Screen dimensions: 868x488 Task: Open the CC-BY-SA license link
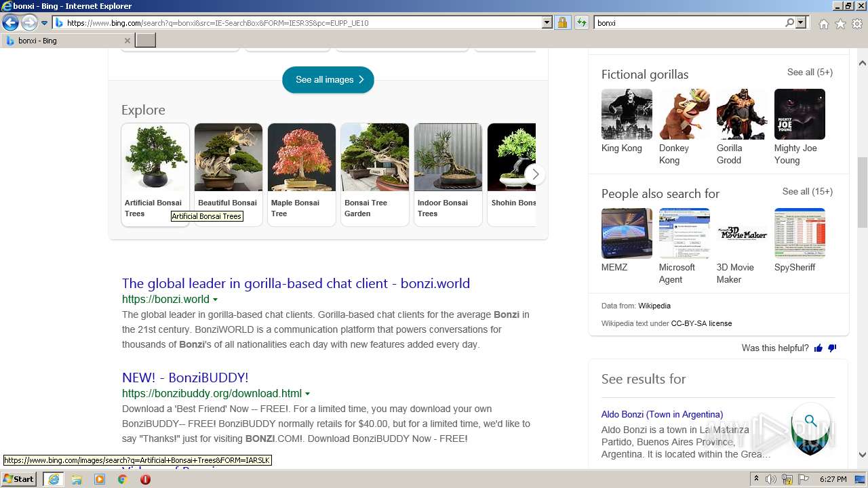701,323
